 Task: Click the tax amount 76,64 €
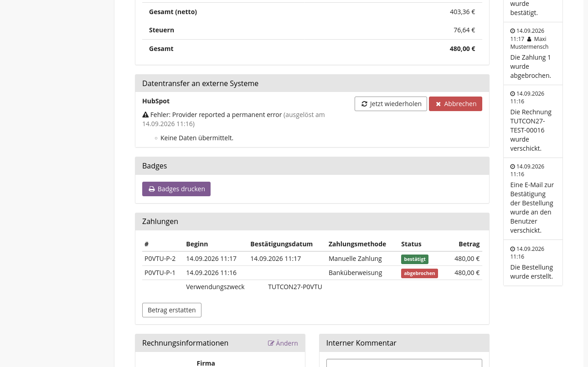click(x=464, y=30)
